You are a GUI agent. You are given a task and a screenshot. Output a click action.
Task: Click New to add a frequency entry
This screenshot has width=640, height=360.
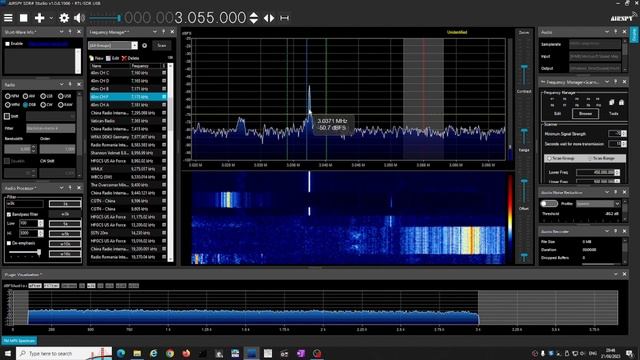[96, 58]
